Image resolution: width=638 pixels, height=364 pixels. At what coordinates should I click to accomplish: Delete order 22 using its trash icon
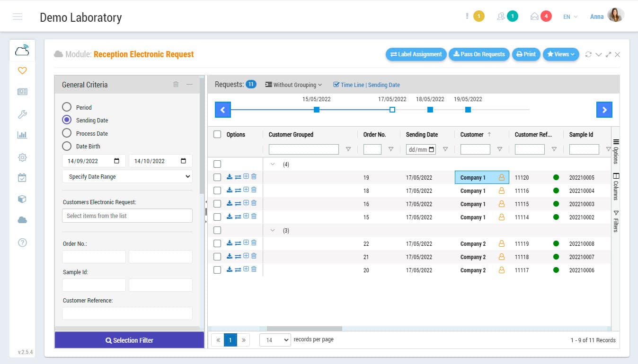254,243
